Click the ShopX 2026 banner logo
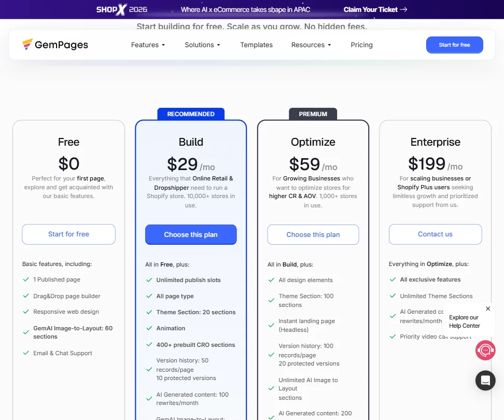 tap(122, 10)
